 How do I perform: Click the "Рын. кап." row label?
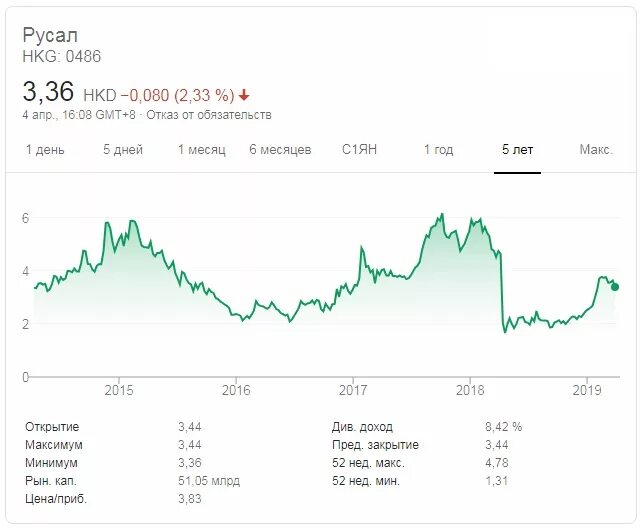point(51,481)
